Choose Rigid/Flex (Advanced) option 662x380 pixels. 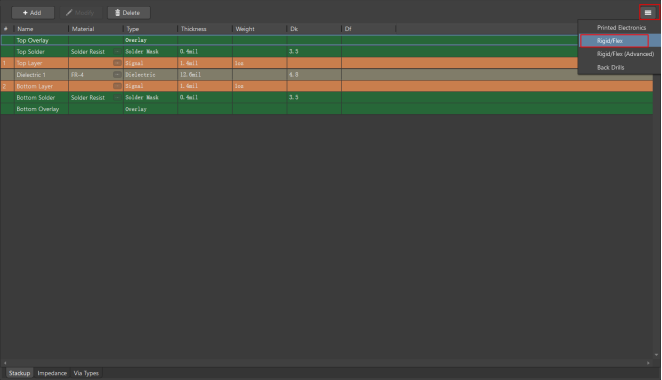click(x=625, y=54)
